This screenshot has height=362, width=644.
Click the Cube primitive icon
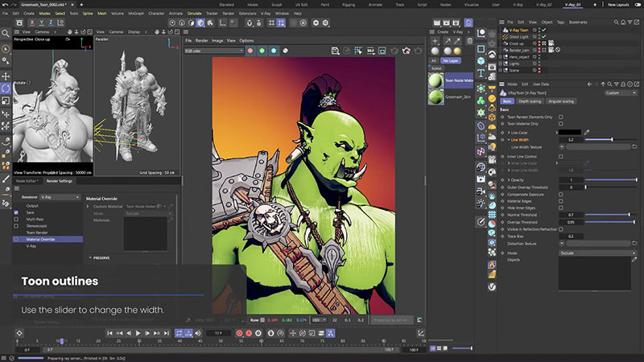481,61
